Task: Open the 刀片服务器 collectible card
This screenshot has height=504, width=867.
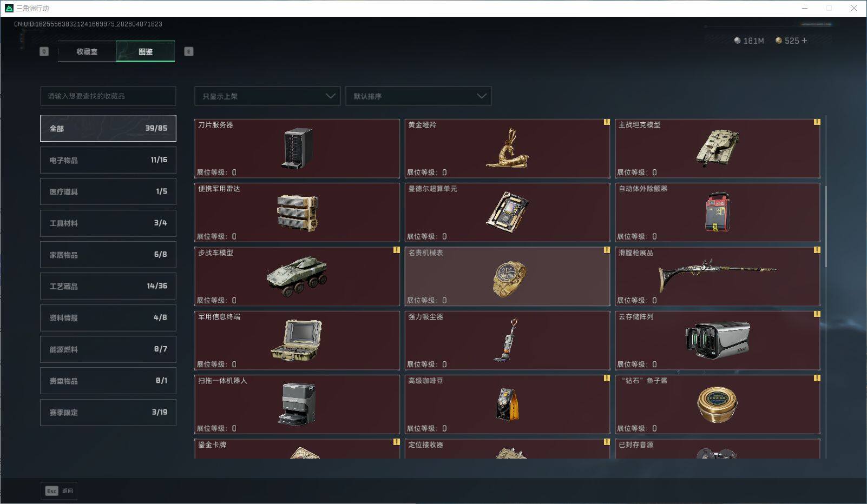Action: (297, 148)
